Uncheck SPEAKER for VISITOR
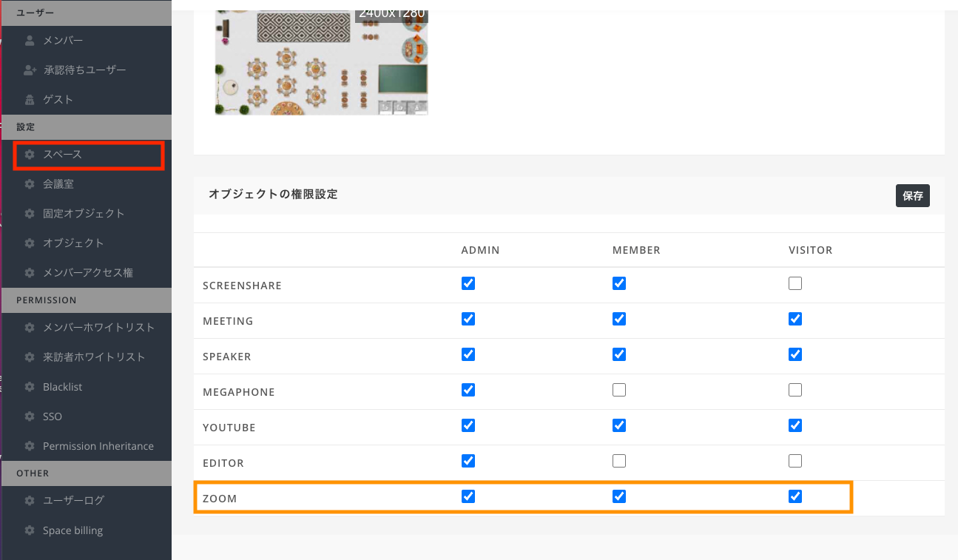The image size is (958, 560). click(795, 354)
